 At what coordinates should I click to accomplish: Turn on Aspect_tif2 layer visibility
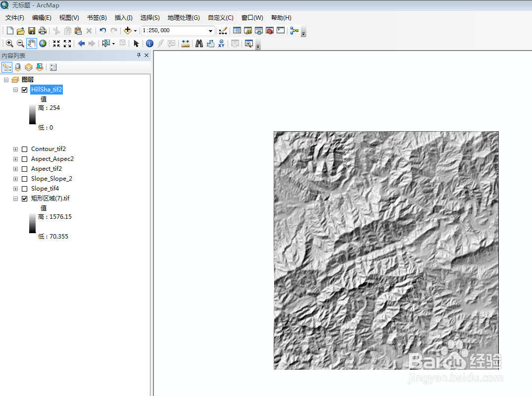pyautogui.click(x=24, y=169)
